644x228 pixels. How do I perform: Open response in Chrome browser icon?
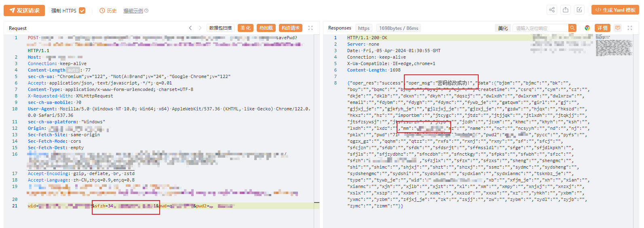pos(587,28)
